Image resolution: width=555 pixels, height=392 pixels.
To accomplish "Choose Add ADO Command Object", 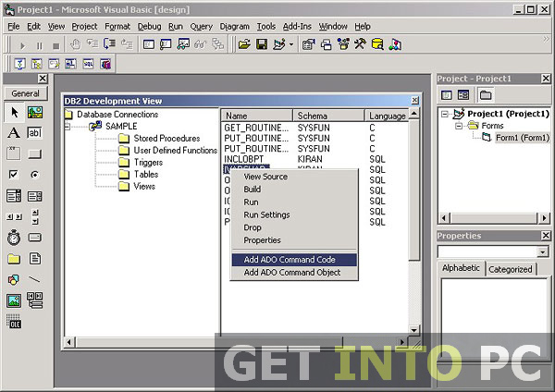I will (294, 273).
